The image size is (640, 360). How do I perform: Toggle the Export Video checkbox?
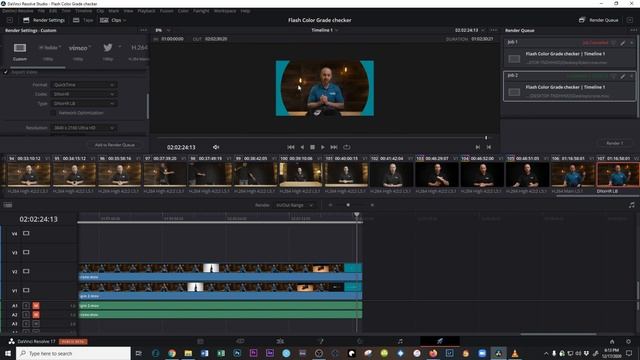pyautogui.click(x=6, y=72)
